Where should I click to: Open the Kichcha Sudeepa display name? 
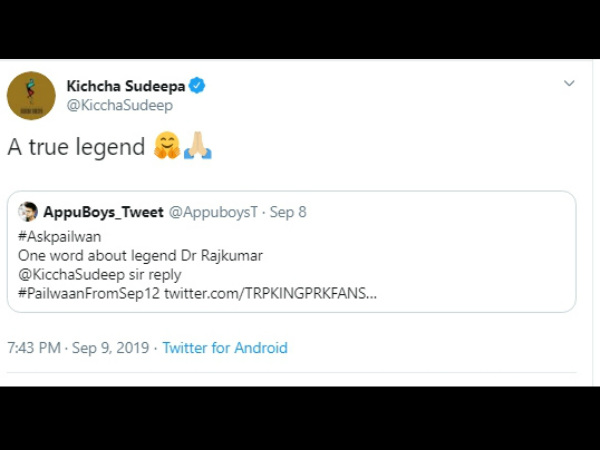(x=124, y=86)
